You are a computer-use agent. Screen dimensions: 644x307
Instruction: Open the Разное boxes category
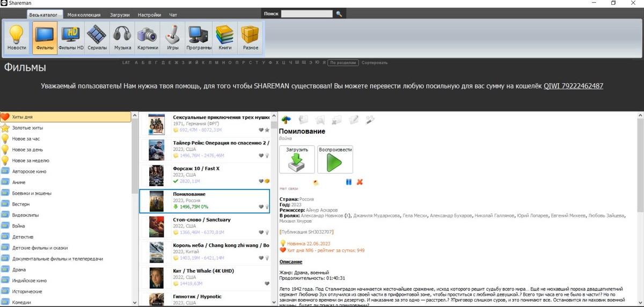pos(250,38)
